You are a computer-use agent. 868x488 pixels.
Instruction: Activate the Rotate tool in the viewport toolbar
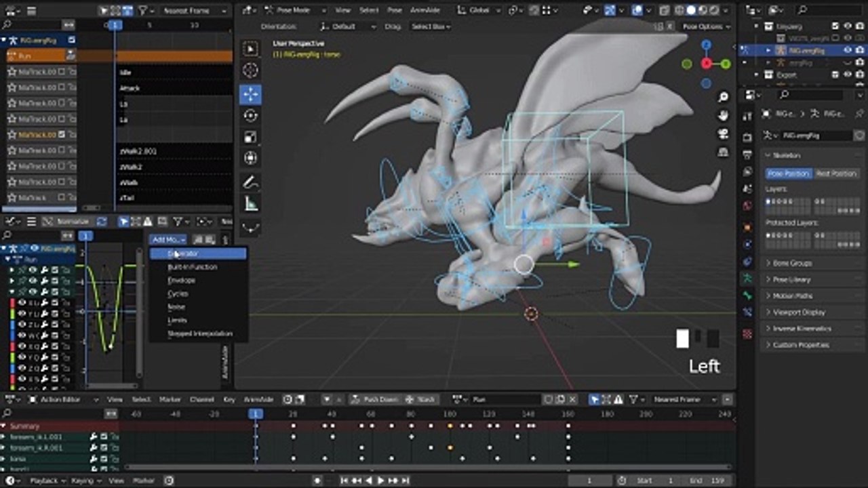point(250,115)
